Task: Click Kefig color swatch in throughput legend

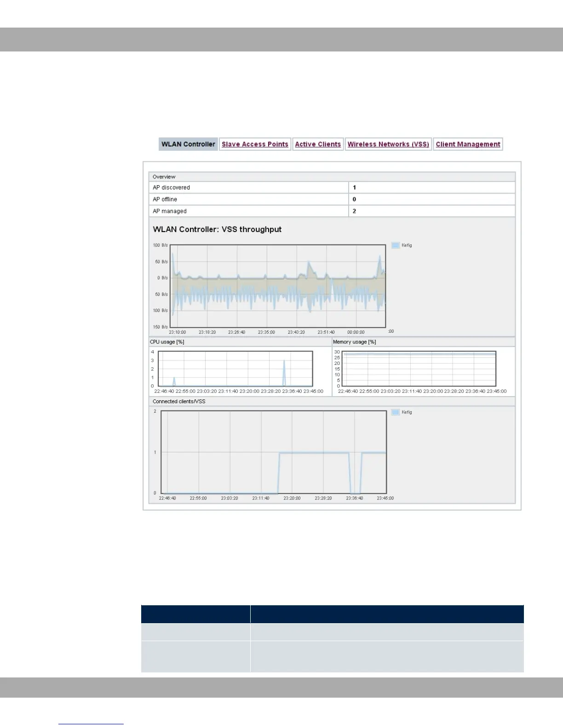Action: [x=395, y=245]
